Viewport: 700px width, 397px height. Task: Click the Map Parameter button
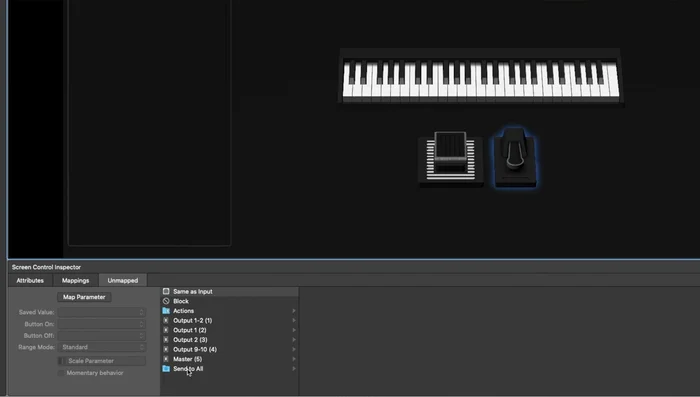coord(84,297)
